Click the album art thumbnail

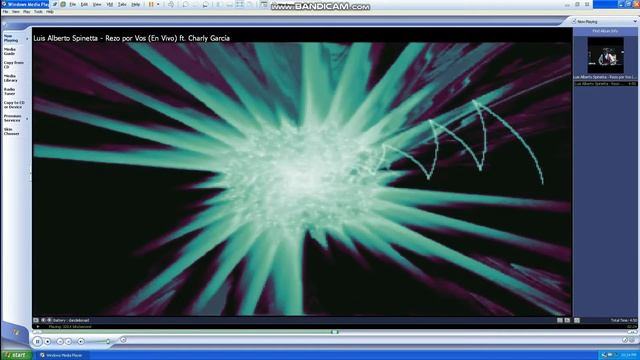tap(605, 55)
